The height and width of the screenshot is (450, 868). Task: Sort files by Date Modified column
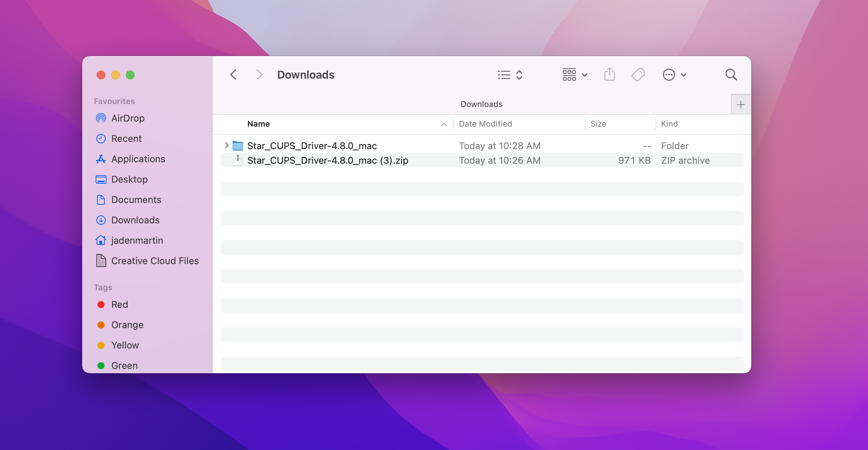click(x=485, y=124)
